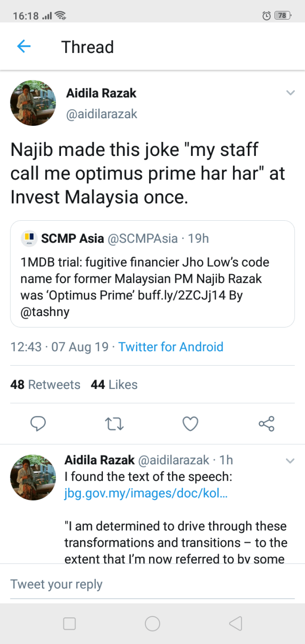305x644 pixels.
Task: Open Aidila Razak's profile picture on the main tweet
Action: (x=33, y=102)
